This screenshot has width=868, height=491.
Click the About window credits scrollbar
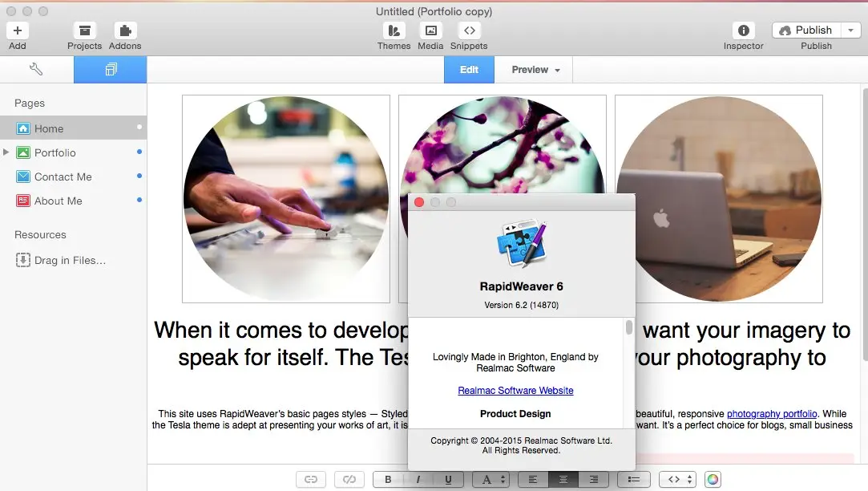(629, 327)
